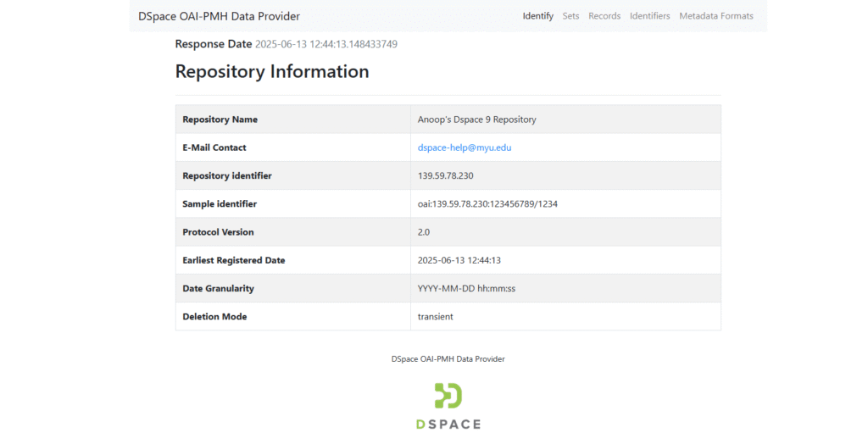Viewport: 868px width, 433px height.
Task: Select the sample identifier oai:139.59.78.230:123456789/1234
Action: [x=487, y=204]
